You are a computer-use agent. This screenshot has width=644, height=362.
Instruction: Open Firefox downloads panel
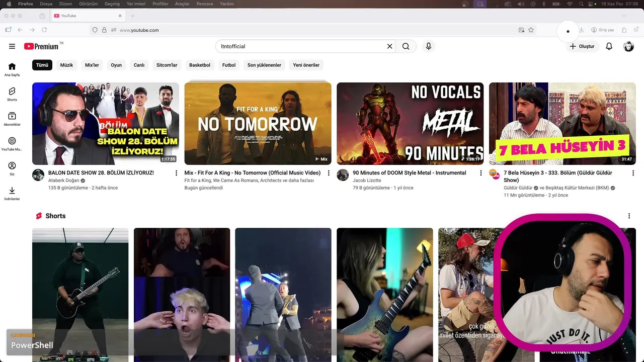coord(581,30)
